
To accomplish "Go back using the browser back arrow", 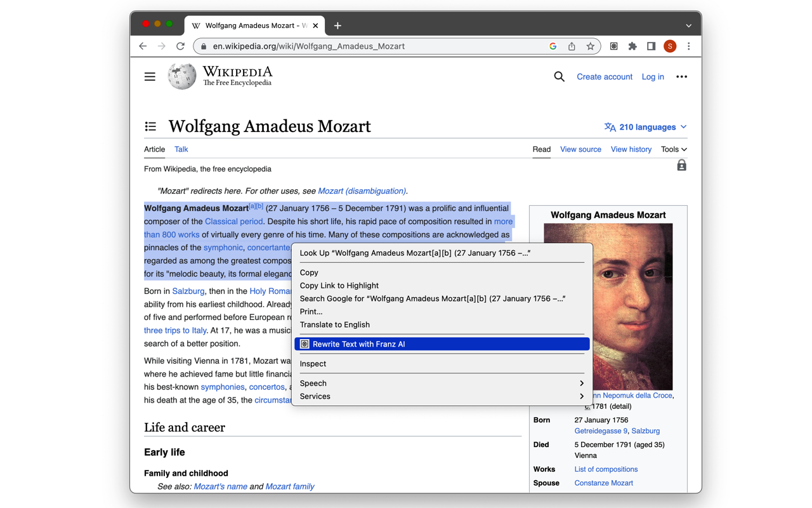I will 143,46.
